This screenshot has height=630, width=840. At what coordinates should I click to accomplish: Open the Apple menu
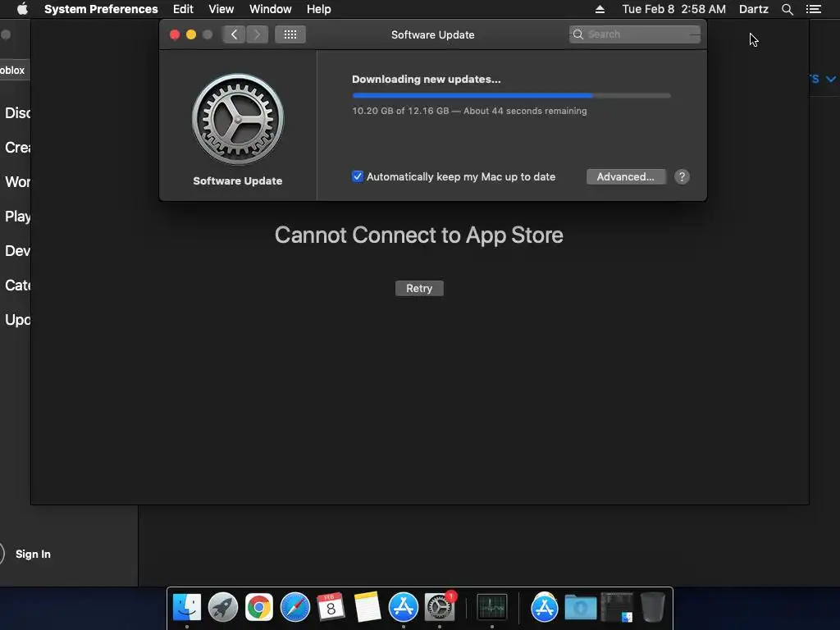tap(22, 9)
